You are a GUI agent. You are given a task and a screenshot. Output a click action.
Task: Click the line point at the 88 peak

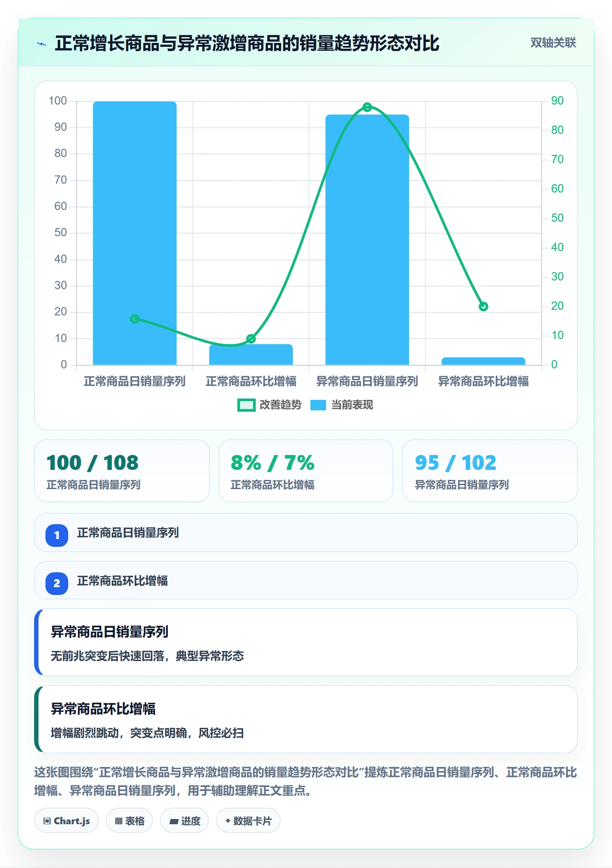pos(367,107)
